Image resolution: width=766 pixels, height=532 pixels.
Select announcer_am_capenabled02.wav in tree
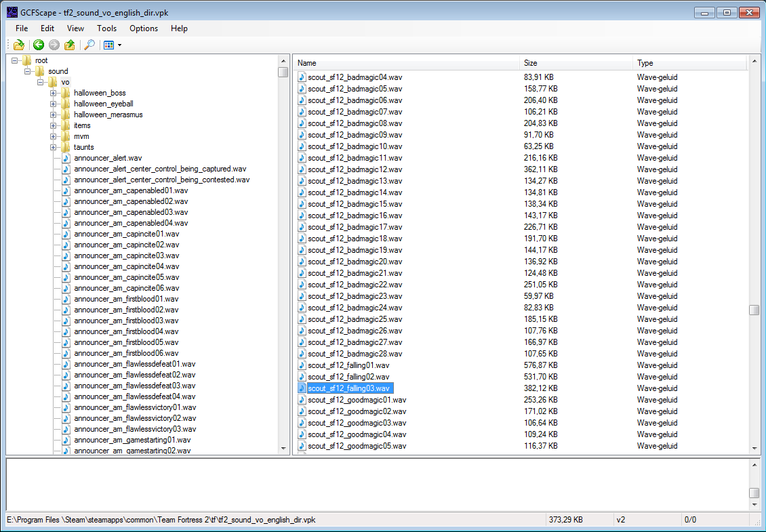tap(131, 201)
